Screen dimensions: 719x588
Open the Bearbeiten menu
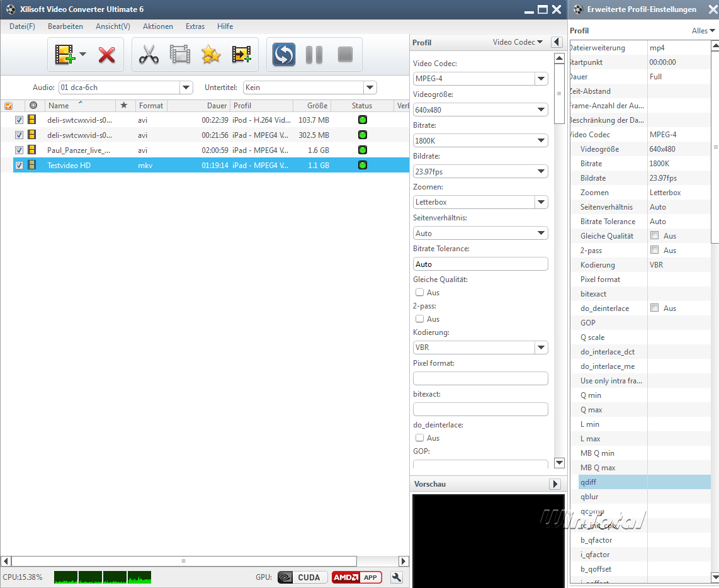tap(65, 26)
